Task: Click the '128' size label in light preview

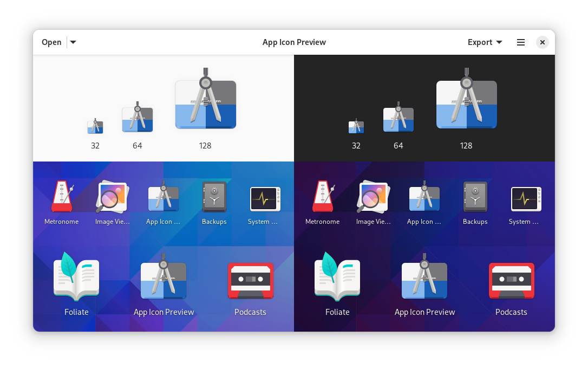Action: click(205, 146)
